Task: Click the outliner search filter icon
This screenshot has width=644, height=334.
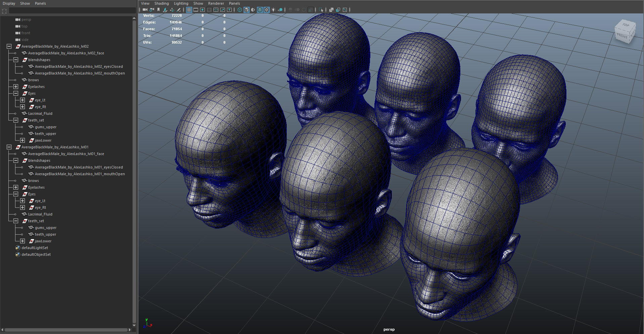Action: (4, 11)
